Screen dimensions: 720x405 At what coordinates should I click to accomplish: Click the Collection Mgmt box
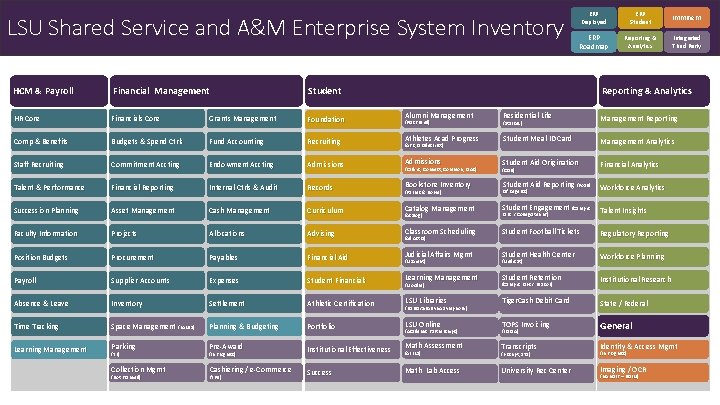click(157, 372)
